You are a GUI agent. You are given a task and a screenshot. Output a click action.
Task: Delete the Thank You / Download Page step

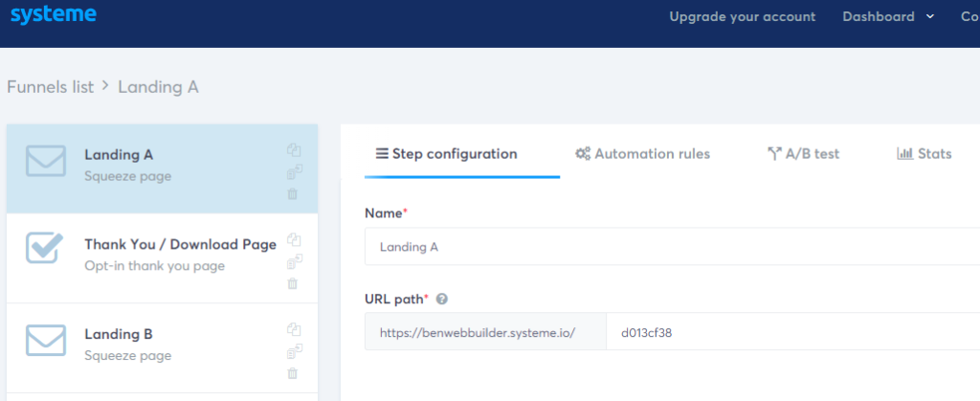coord(293,283)
